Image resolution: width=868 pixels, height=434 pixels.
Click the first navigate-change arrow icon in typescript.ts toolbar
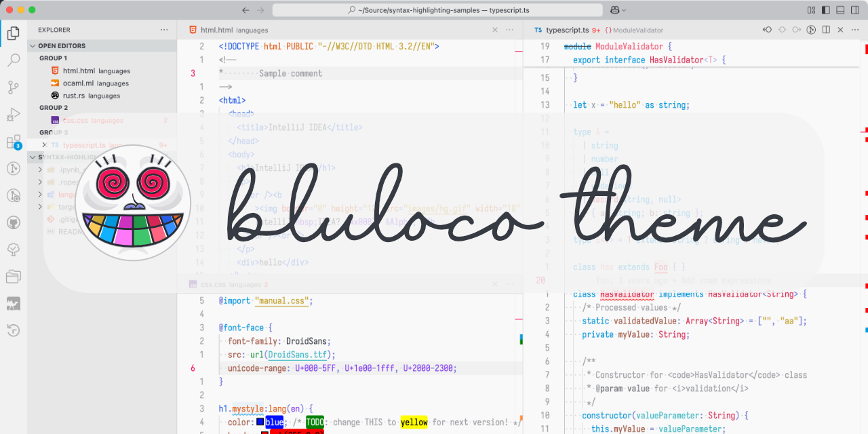(768, 30)
